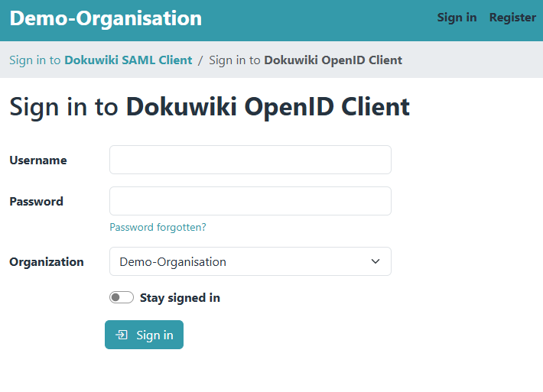The width and height of the screenshot is (543, 392).
Task: Click the Demo-Organisation header title
Action: (106, 18)
